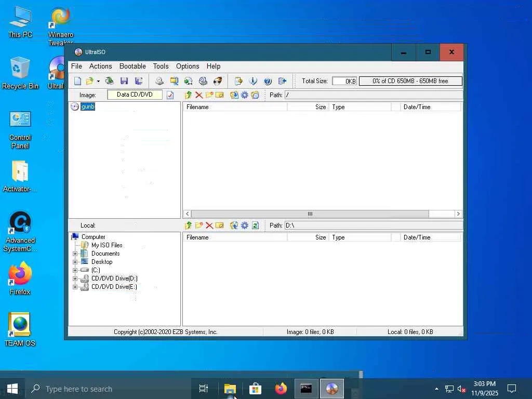Select the gunb image root node
The height and width of the screenshot is (399, 532).
click(87, 107)
